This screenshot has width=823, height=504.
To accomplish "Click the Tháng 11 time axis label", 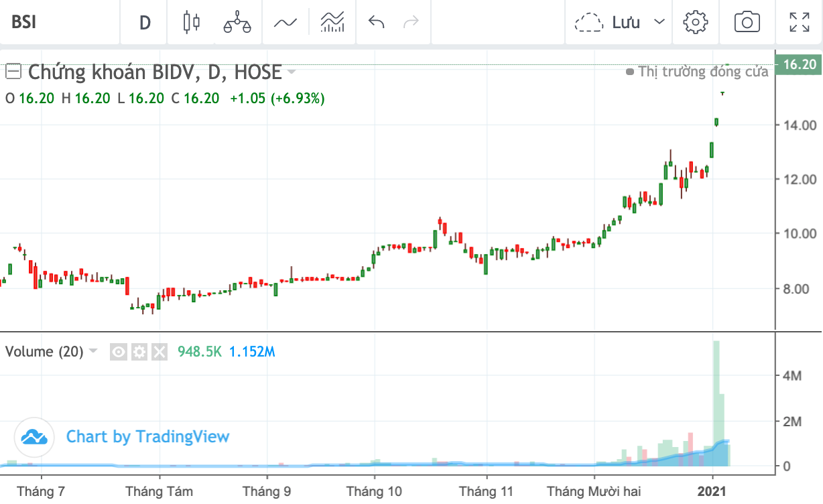I will click(486, 491).
